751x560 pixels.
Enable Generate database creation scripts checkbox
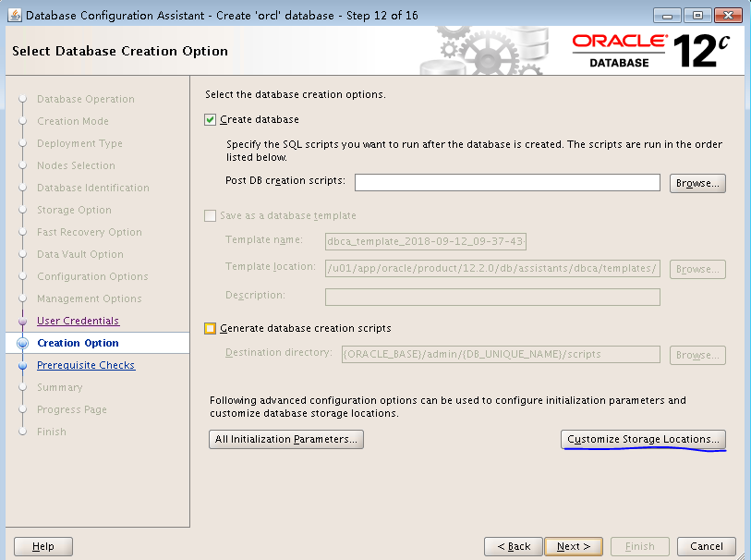click(x=210, y=329)
